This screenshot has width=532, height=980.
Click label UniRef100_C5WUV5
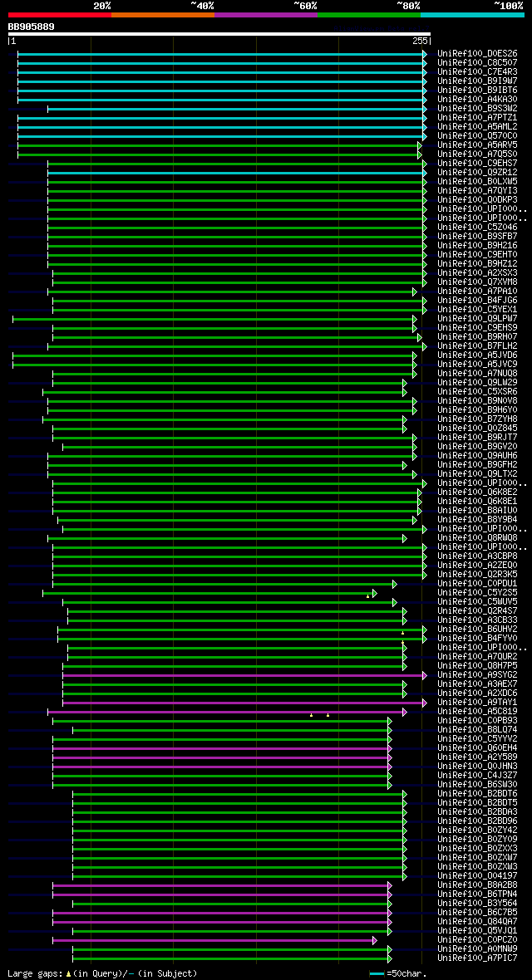tap(477, 602)
